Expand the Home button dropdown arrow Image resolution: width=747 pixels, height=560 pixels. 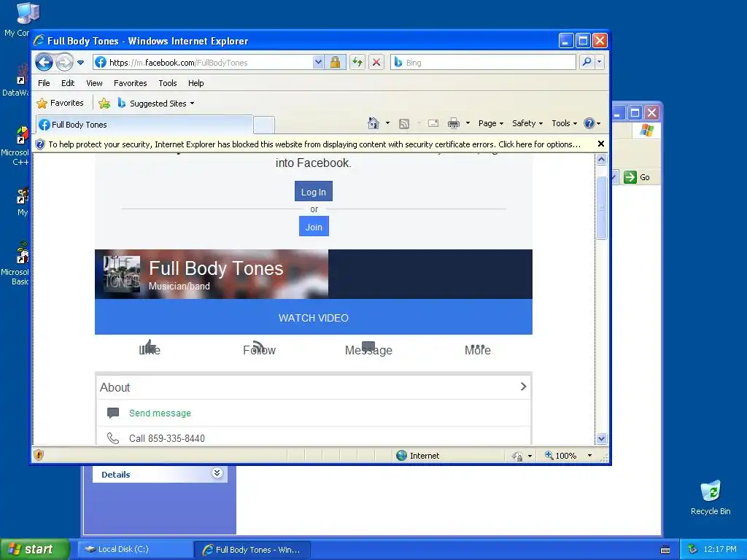click(x=387, y=123)
